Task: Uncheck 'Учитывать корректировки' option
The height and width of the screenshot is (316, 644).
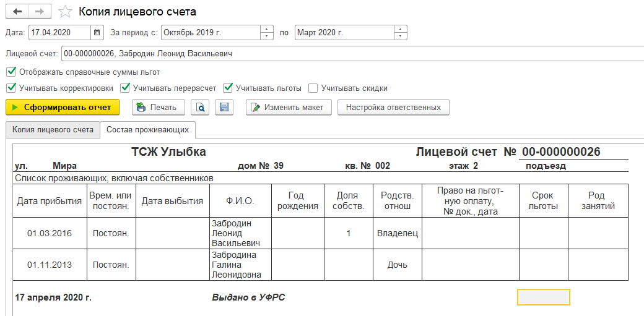Action: pyautogui.click(x=11, y=88)
